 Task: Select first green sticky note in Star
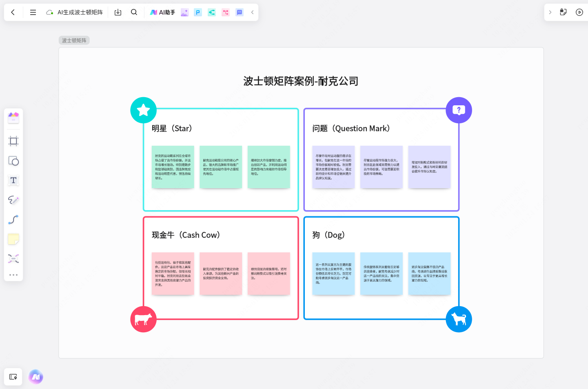point(173,167)
